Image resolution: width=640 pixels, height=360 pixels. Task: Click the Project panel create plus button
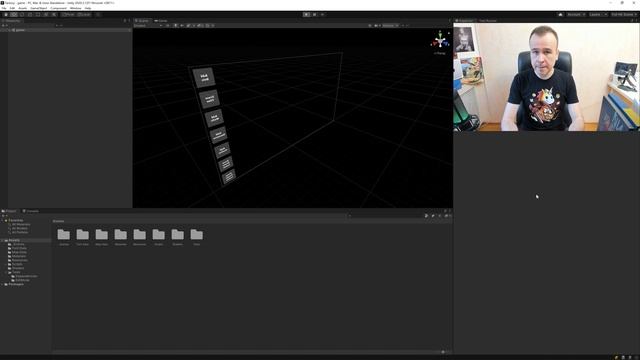(x=3, y=216)
